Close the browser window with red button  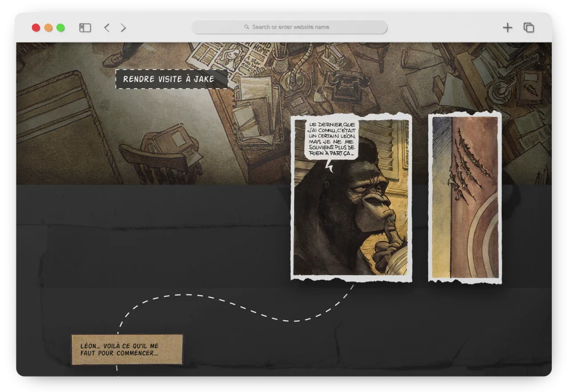coord(36,27)
